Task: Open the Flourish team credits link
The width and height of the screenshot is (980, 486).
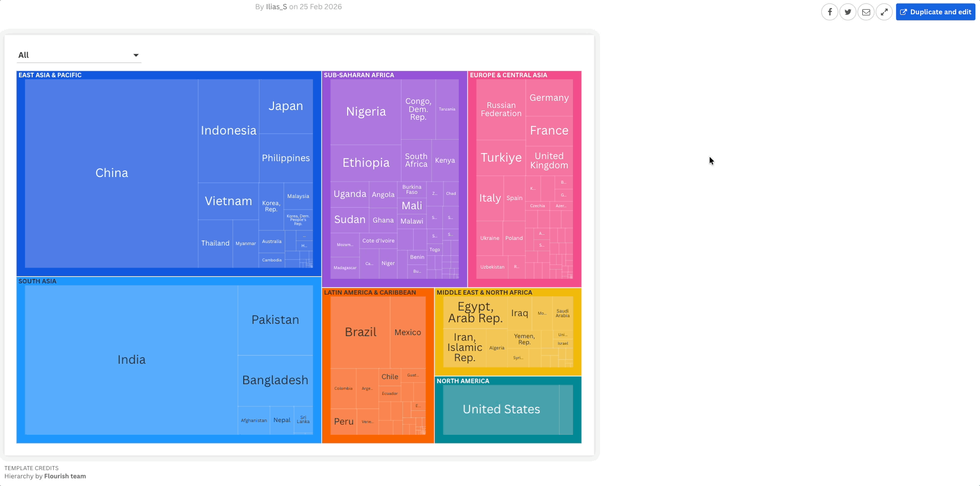Action: 65,476
